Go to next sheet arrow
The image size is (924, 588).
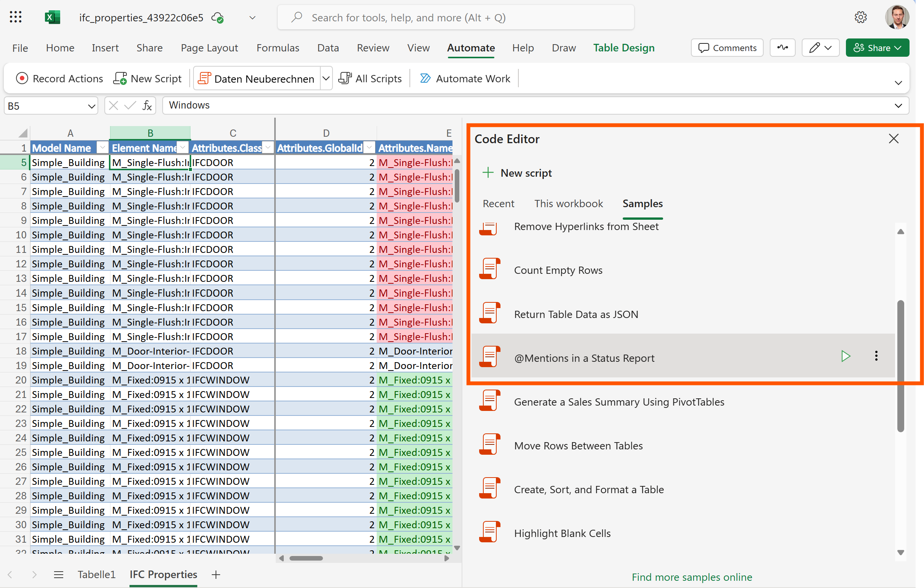[x=34, y=575]
